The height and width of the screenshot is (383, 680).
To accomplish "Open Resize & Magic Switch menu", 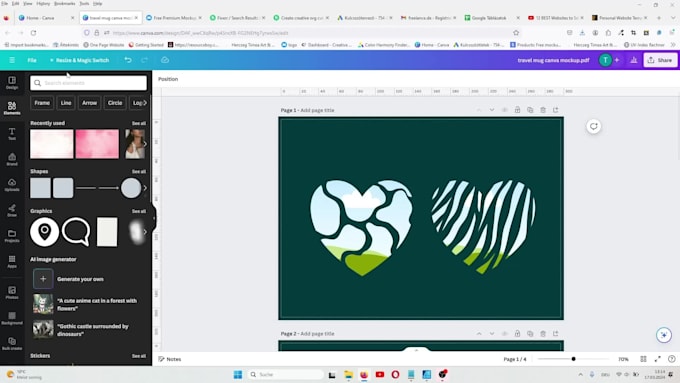I will 79,60.
